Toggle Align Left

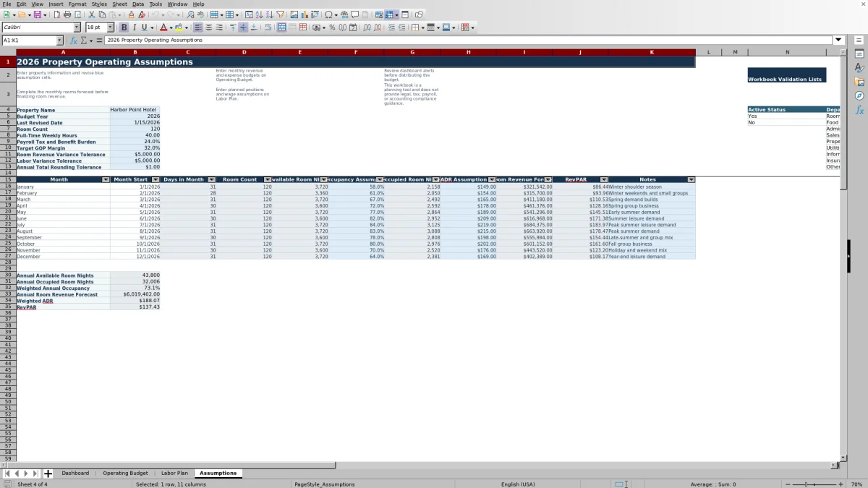(x=197, y=27)
